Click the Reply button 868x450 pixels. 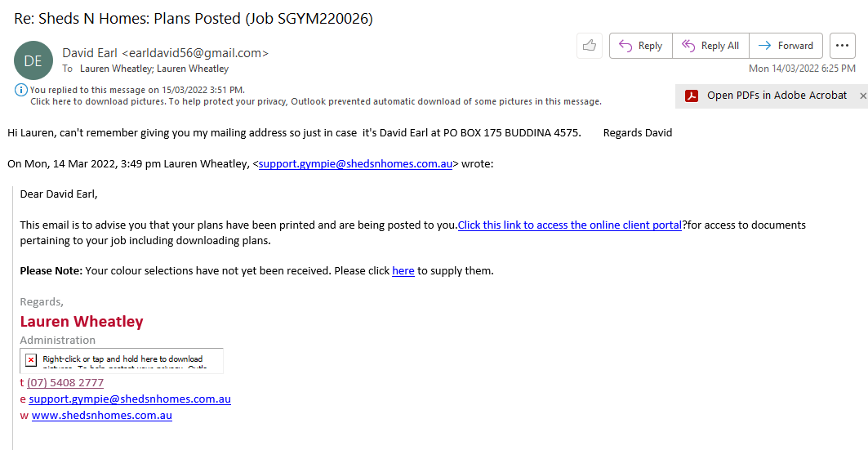(x=641, y=46)
